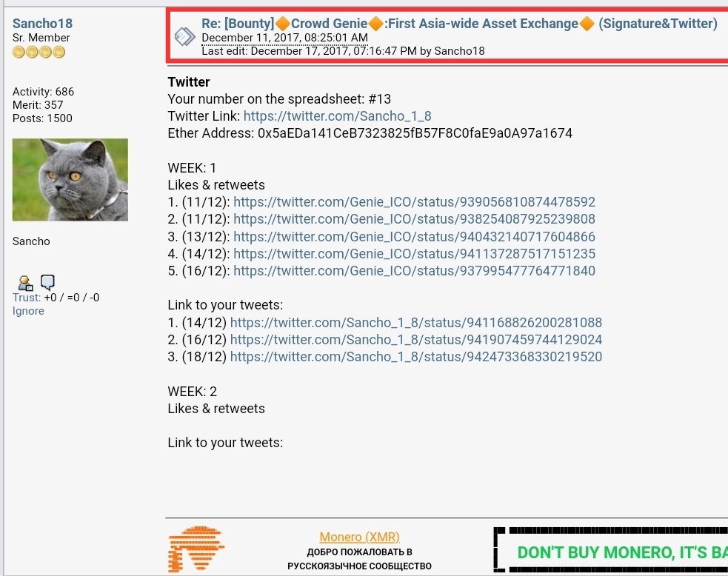Click the ДОБРО ПОЖАЛОВАТЬ В signature text
Screen dimensions: 728x576
[x=359, y=552]
